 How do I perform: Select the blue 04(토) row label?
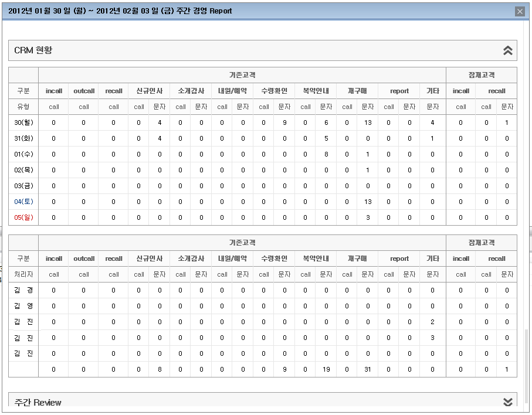[23, 202]
